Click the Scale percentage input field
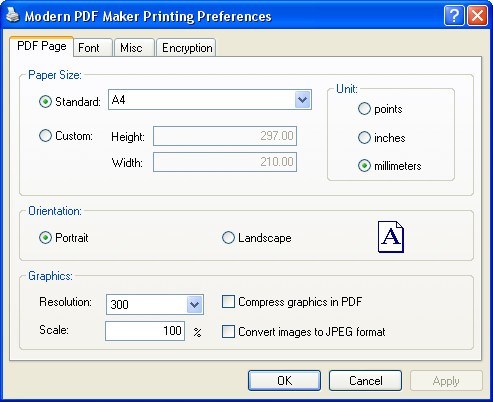Viewport: 493px width, 402px height. pyautogui.click(x=145, y=331)
